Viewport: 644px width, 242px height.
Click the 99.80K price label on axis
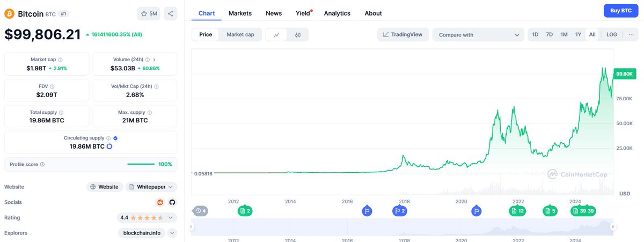tap(625, 74)
